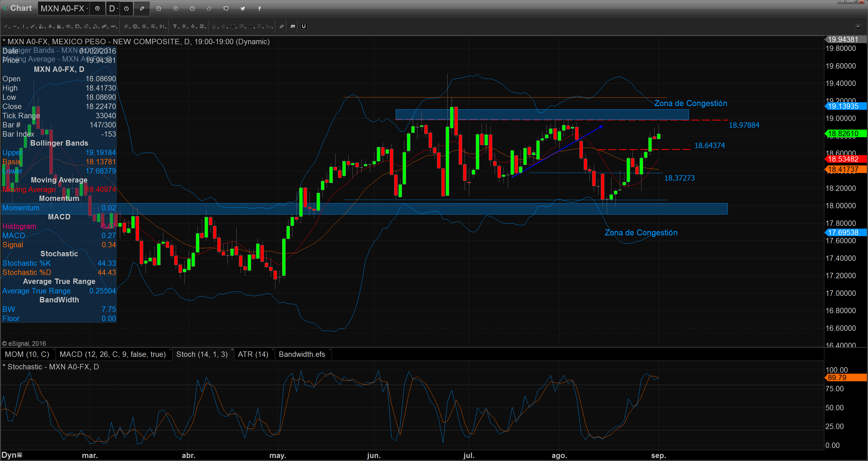Select the regression channel lines tool
868x461 pixels.
104,26
